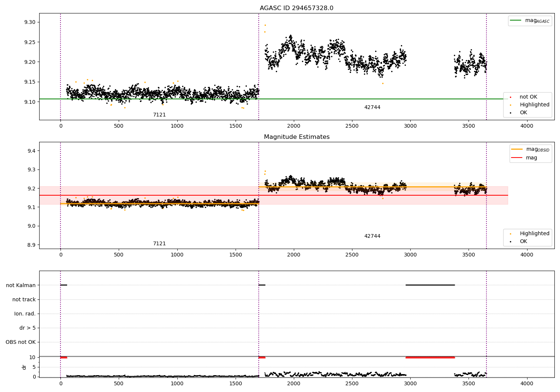
Task: Click the 'OBS not OK' axis label
Action: click(21, 342)
